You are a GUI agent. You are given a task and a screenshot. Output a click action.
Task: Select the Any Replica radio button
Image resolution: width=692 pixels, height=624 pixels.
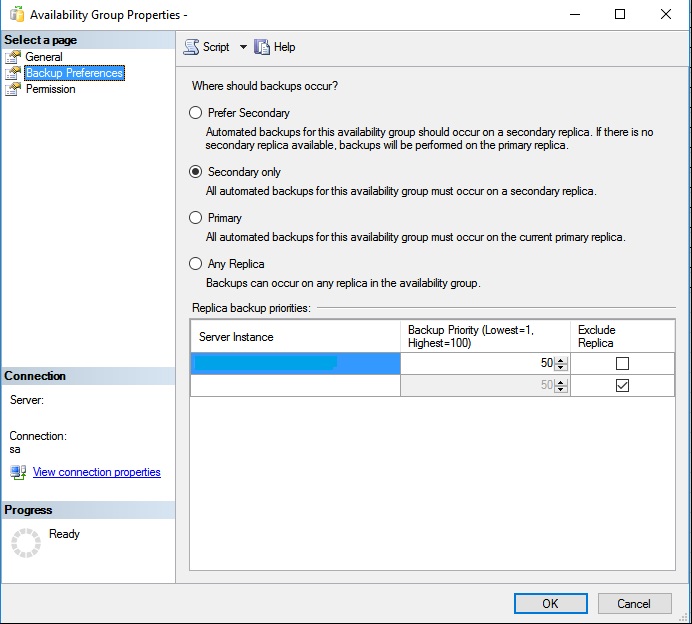pyautogui.click(x=196, y=263)
